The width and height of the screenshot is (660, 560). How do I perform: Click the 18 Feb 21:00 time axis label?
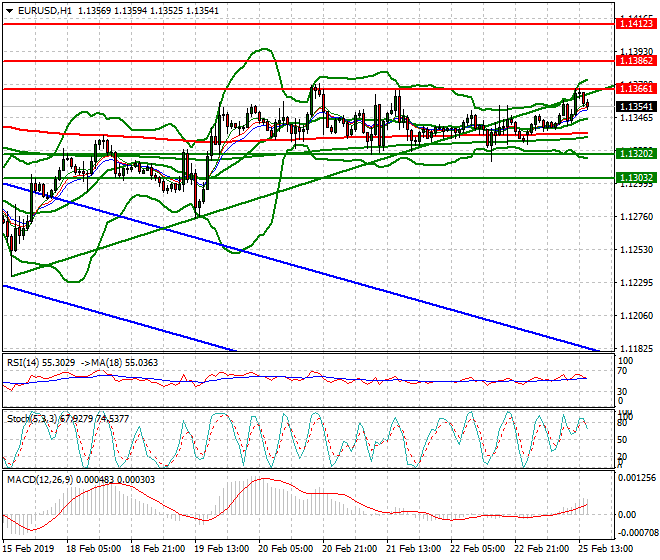(157, 549)
